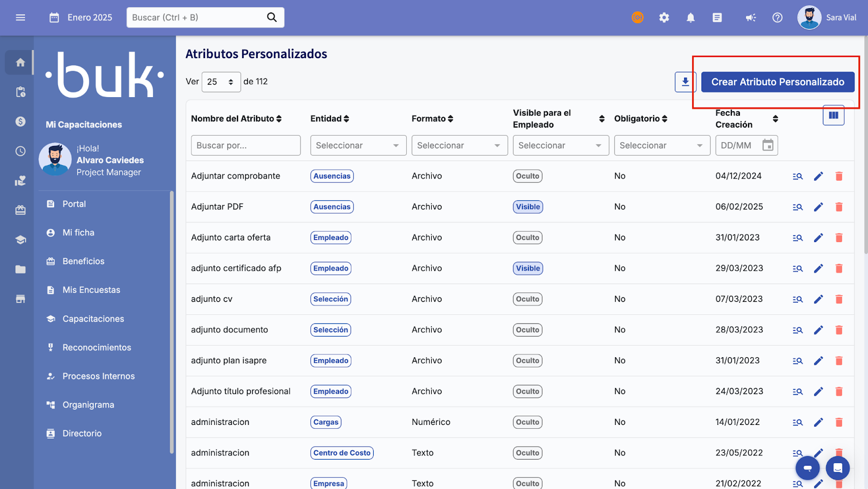Delete the Adjuntar PDF attribute

tap(839, 207)
